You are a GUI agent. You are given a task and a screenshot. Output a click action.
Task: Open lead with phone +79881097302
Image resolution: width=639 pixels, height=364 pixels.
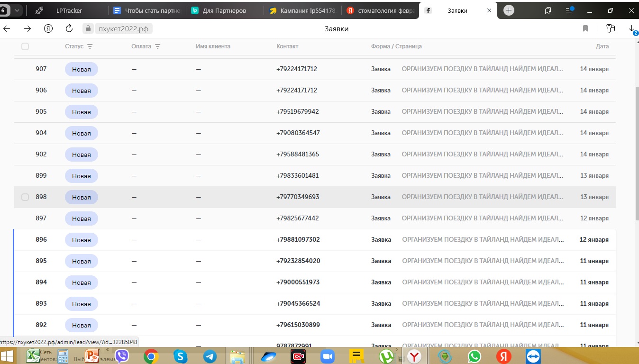coord(298,240)
